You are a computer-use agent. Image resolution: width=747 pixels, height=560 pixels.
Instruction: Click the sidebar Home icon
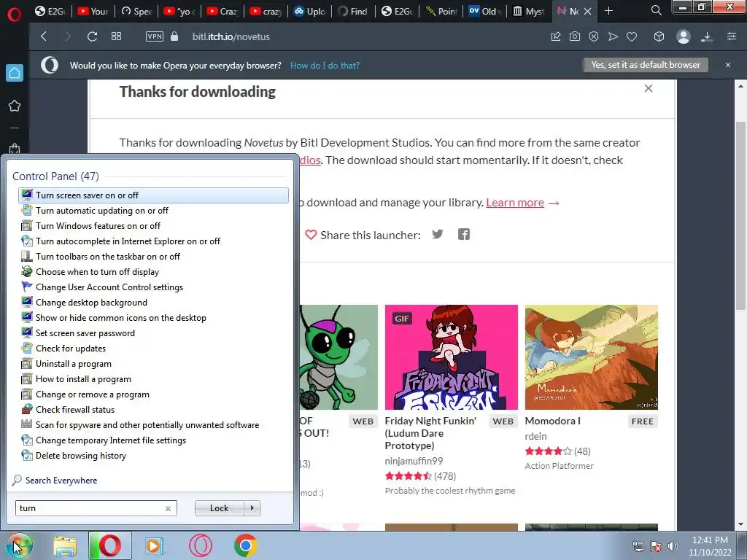tap(15, 73)
